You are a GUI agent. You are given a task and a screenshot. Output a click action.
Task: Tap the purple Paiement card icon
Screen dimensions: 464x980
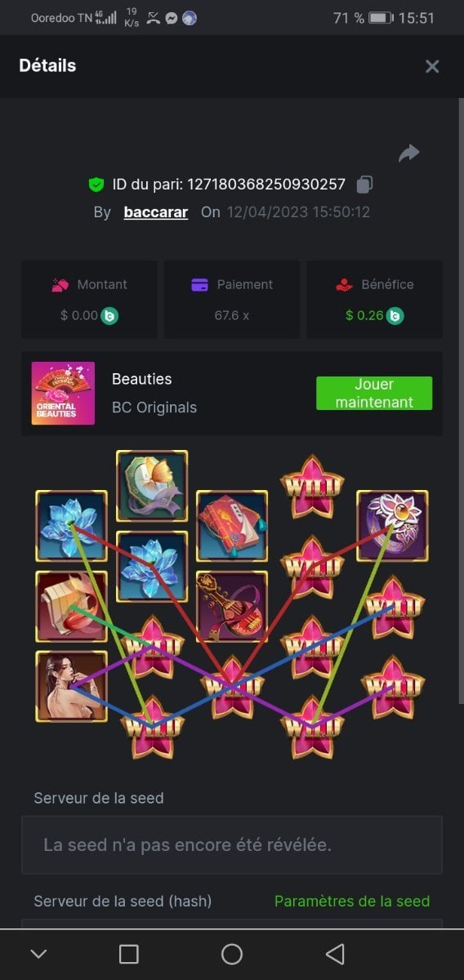pyautogui.click(x=199, y=284)
